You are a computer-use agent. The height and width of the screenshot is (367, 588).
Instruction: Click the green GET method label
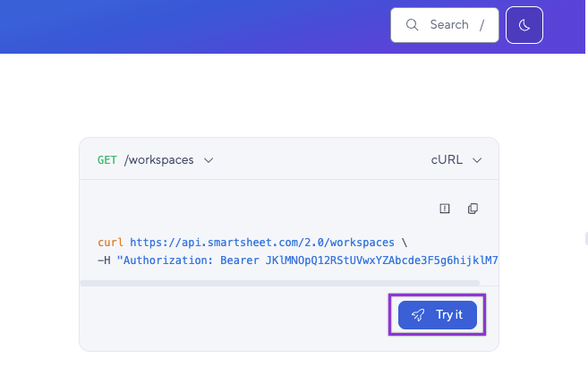(x=107, y=160)
